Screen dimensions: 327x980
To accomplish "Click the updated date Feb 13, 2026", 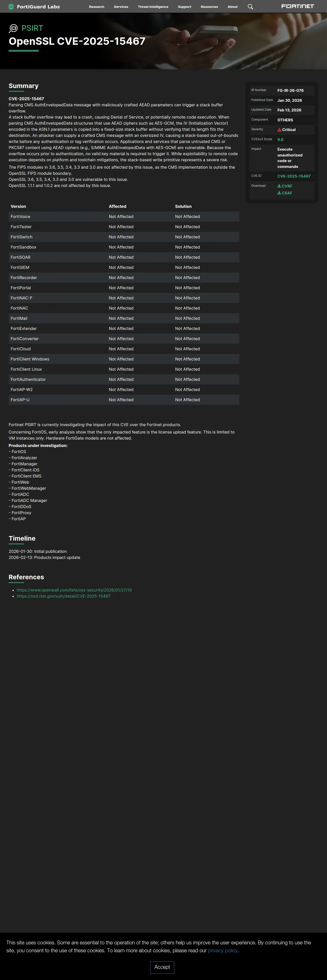I will (289, 110).
